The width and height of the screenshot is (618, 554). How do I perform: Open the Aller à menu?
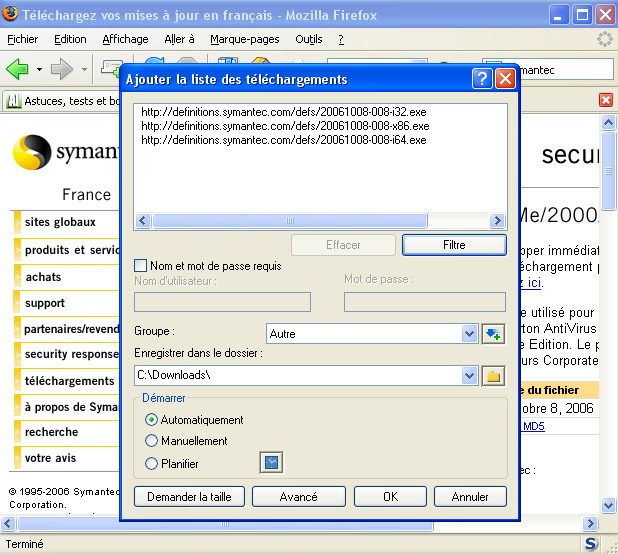179,39
